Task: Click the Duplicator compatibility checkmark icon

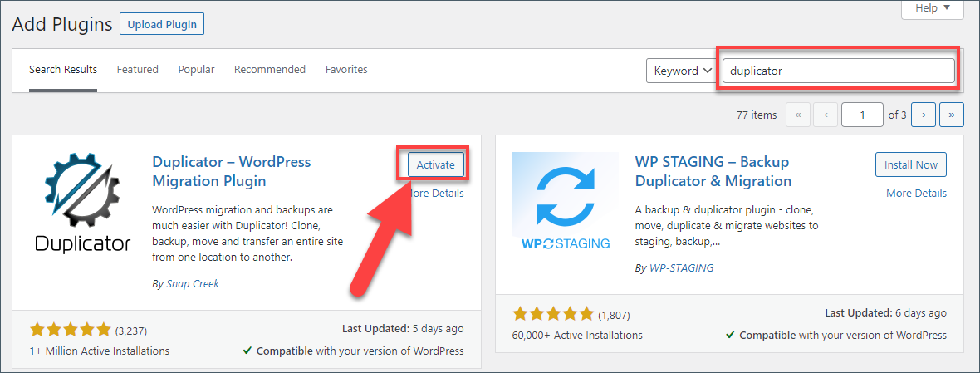Action: [247, 351]
